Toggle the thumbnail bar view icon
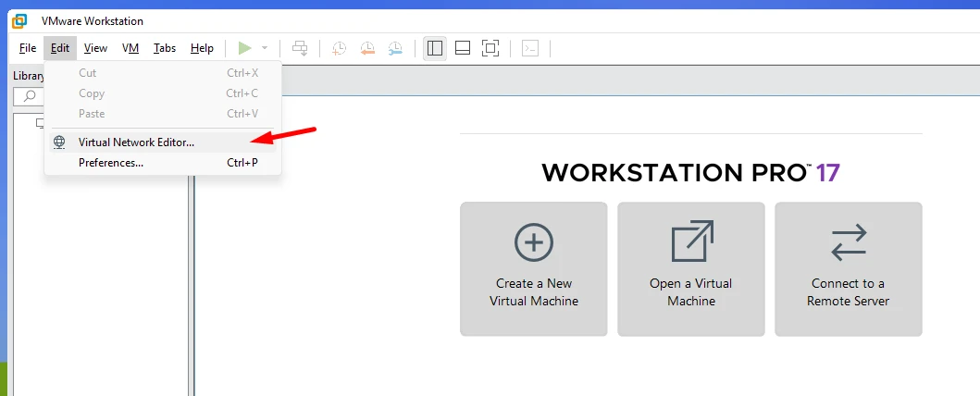The image size is (980, 396). pyautogui.click(x=463, y=48)
